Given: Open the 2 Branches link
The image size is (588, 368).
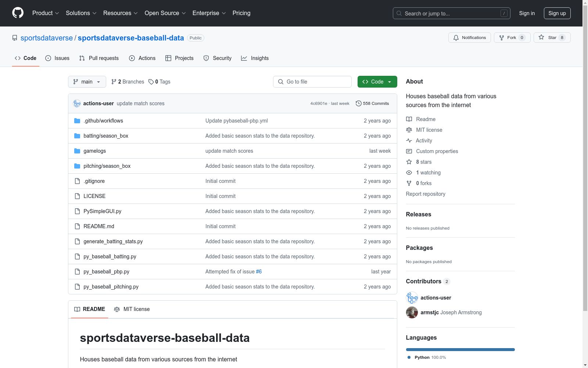Looking at the screenshot, I should [128, 82].
